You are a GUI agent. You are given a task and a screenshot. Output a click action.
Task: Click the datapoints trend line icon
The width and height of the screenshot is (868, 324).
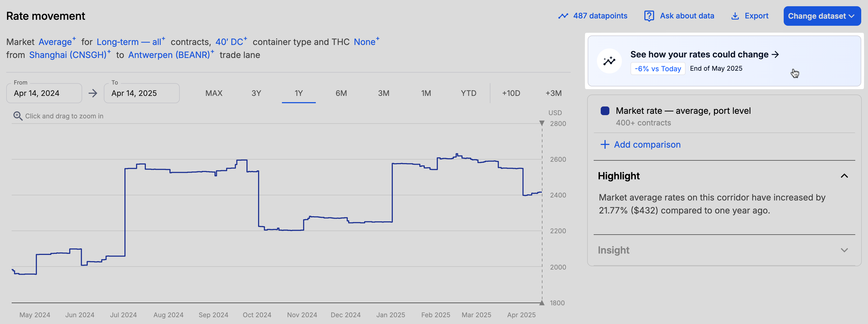(x=563, y=16)
